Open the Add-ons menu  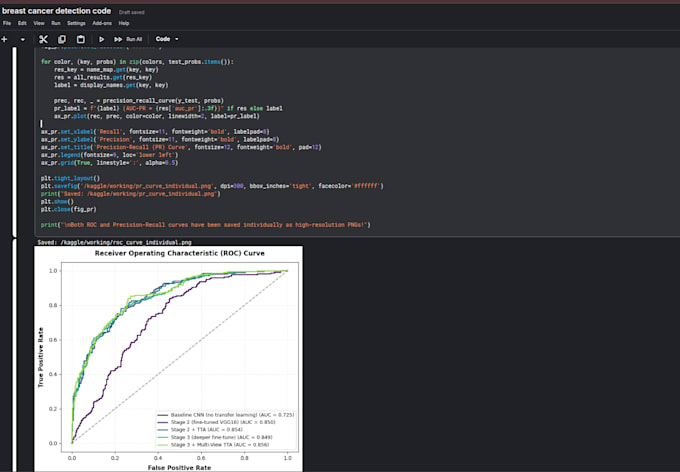(102, 23)
